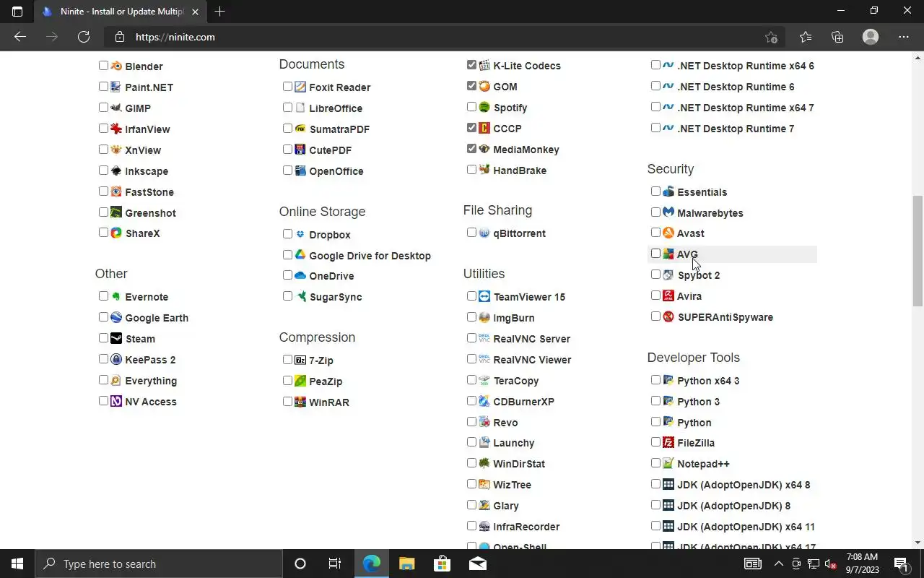
Task: Open File Explorer from taskbar
Action: click(407, 564)
